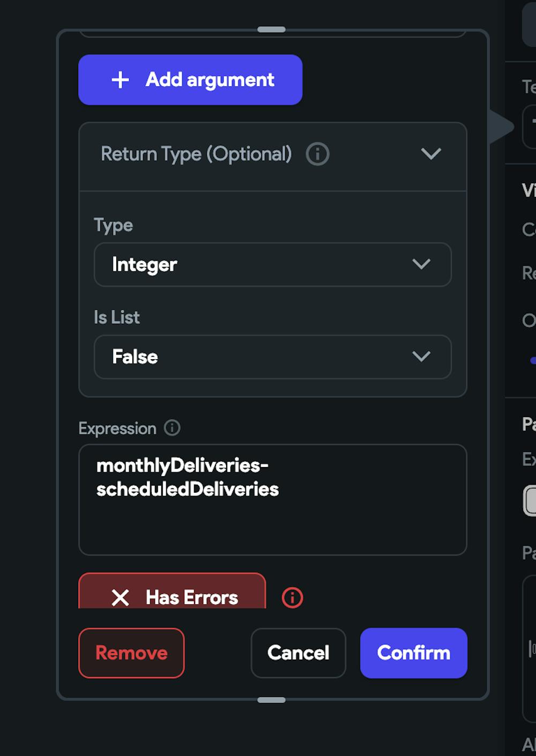This screenshot has height=756, width=536.
Task: Open the Type dropdown showing Integer
Action: pos(272,264)
